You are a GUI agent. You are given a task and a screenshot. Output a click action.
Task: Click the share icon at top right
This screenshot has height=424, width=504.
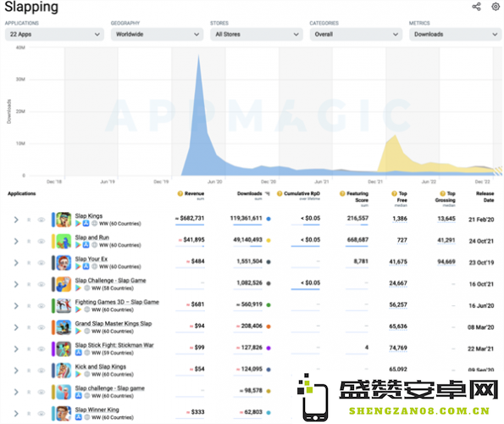[476, 7]
